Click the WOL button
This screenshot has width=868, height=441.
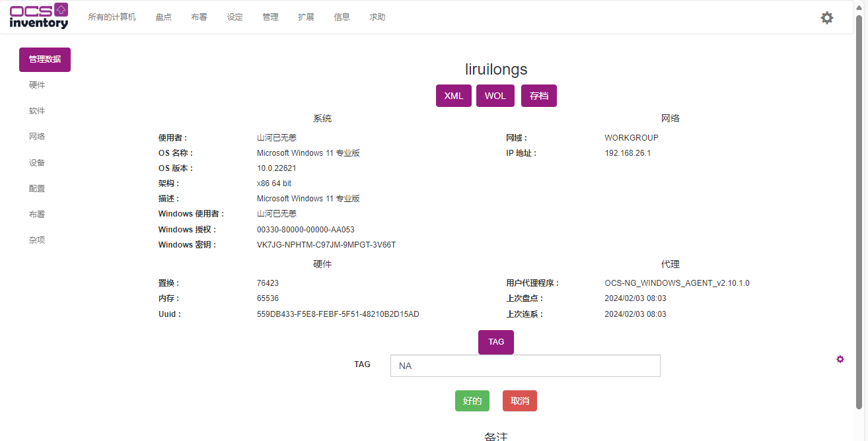tap(495, 96)
